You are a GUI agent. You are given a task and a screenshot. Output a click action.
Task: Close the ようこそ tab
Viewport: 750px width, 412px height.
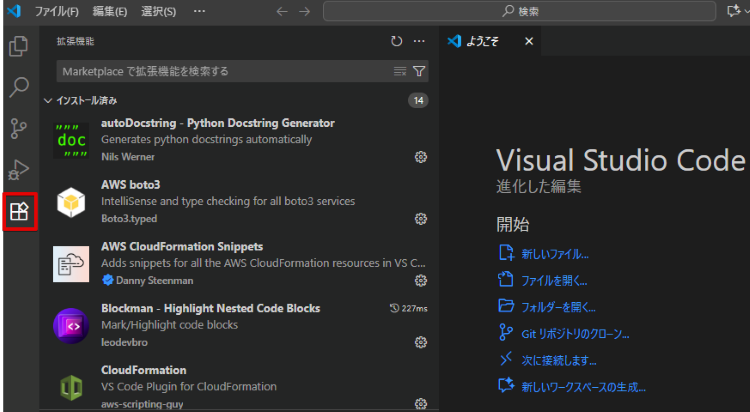[529, 41]
